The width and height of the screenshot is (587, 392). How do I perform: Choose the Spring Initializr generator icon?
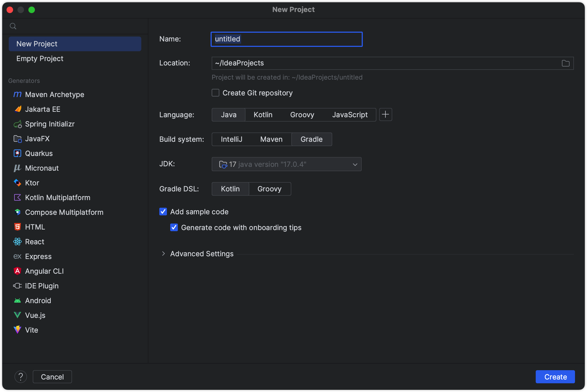(17, 124)
